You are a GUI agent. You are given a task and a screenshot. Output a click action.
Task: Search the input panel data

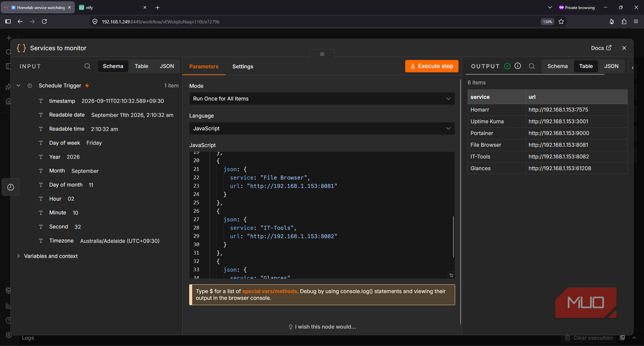(x=87, y=66)
